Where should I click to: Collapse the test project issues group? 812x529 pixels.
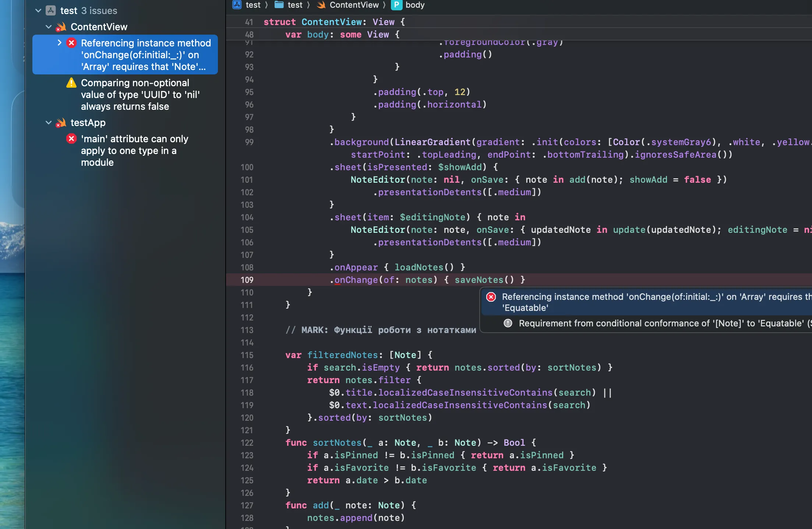[38, 11]
